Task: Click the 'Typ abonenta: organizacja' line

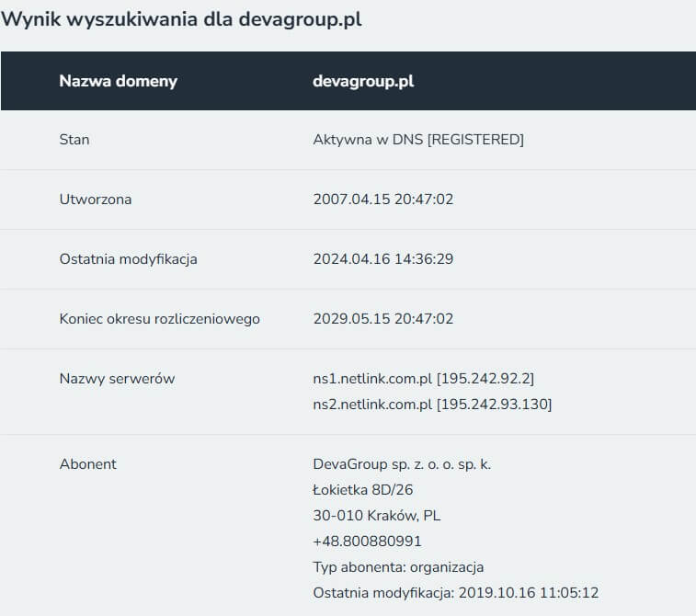Action: [398, 567]
